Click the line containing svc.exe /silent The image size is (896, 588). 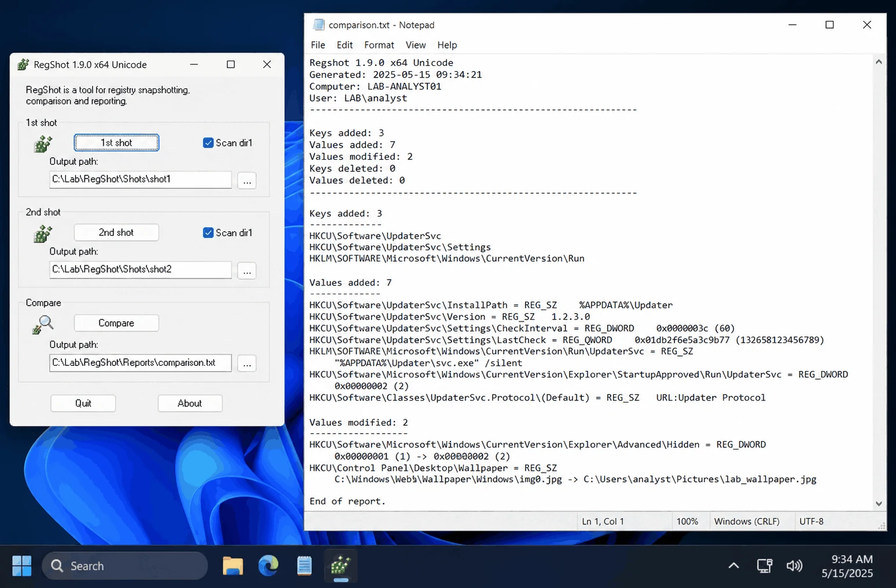pyautogui.click(x=428, y=363)
